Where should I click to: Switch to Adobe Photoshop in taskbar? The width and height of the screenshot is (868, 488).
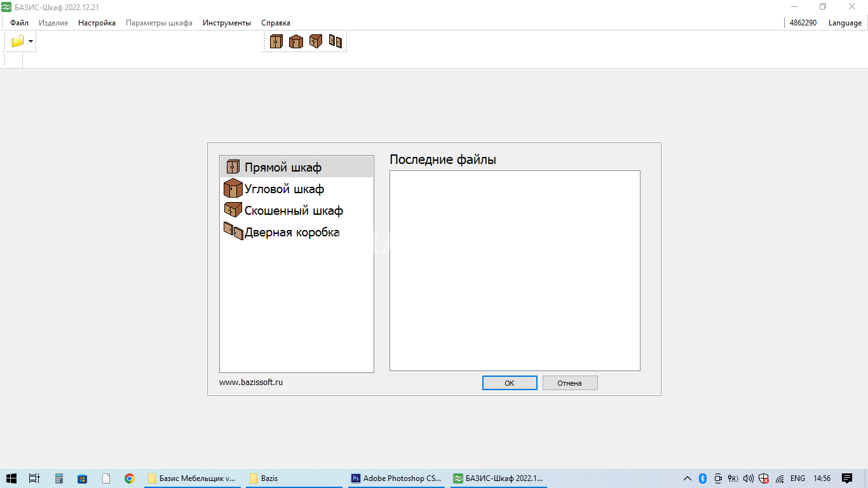[396, 478]
